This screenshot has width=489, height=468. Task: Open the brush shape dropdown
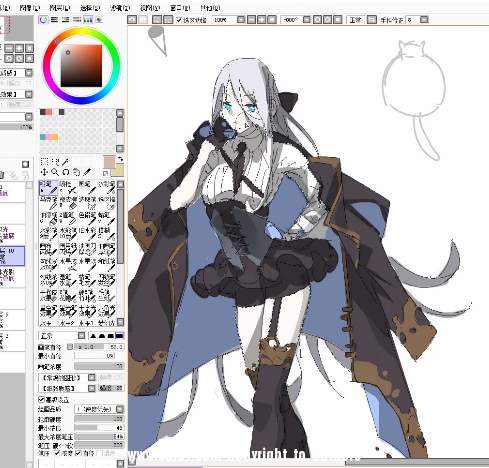(91, 378)
